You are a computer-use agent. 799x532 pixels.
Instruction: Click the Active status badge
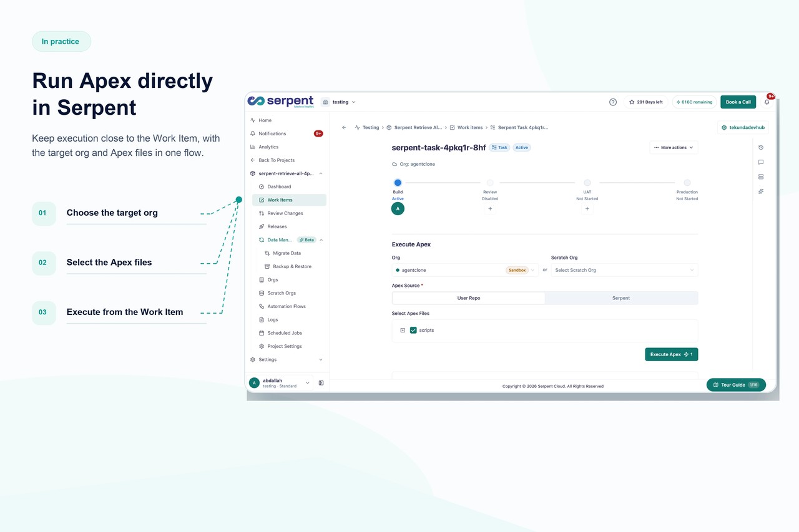pos(522,148)
